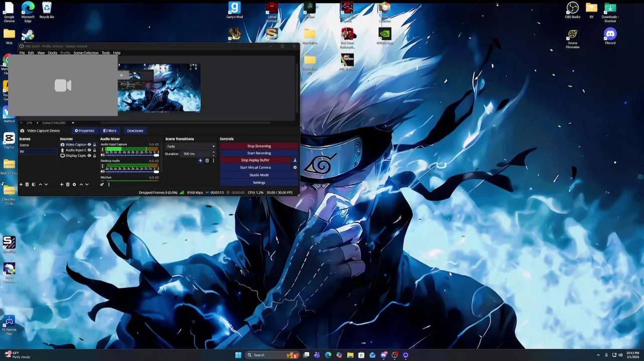Image resolution: width=644 pixels, height=361 pixels.
Task: Delete selected source using Sources trash icon
Action: (68, 185)
